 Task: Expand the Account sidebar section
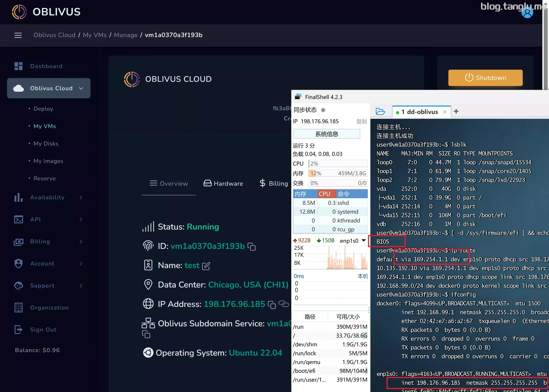click(x=49, y=263)
